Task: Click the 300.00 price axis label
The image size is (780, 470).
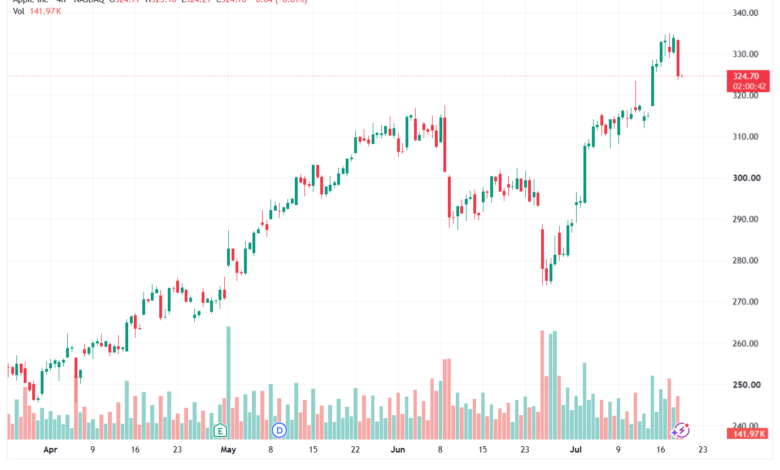Action: click(x=746, y=178)
